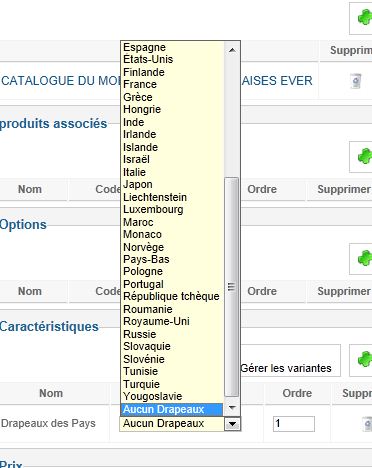372x468 pixels.
Task: Click Ordre column header in Caractéristiques table
Action: pos(297,393)
